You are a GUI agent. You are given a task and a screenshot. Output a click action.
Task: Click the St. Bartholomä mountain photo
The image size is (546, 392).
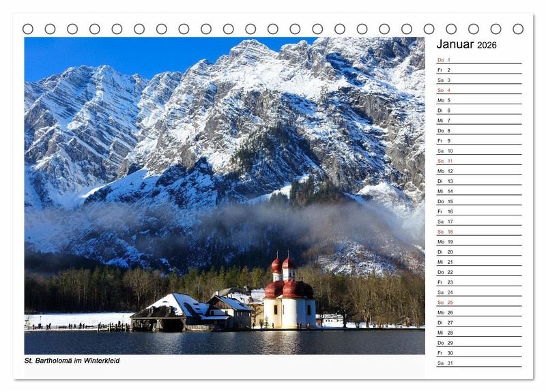(x=225, y=196)
